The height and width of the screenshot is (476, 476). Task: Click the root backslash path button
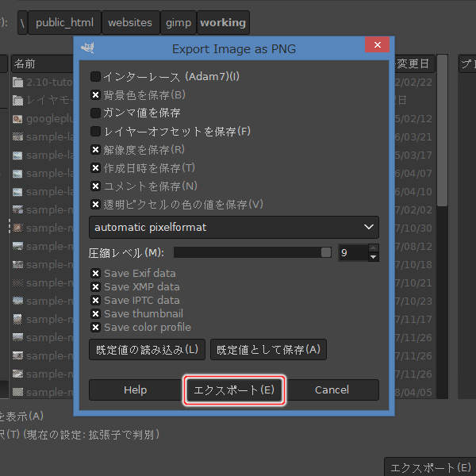click(22, 23)
